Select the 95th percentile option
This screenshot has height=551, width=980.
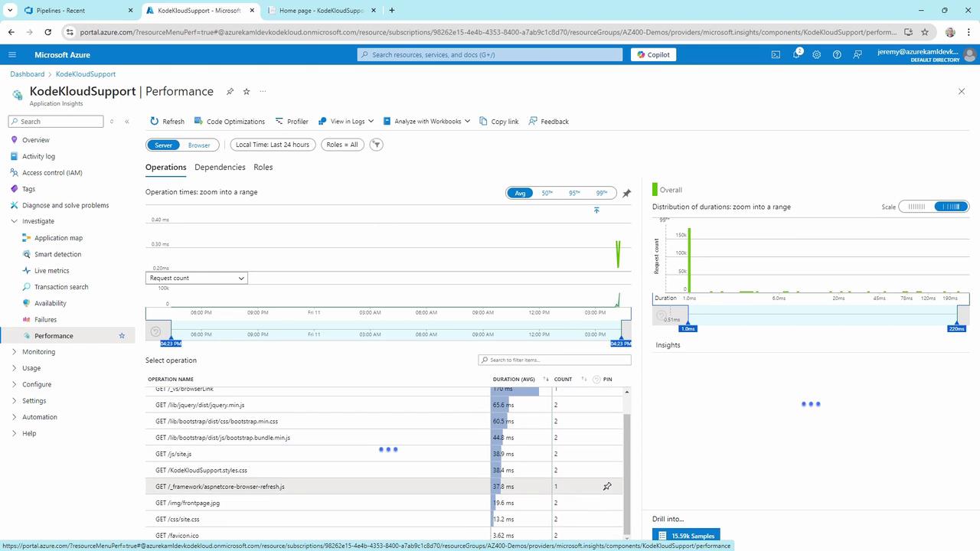pyautogui.click(x=574, y=193)
